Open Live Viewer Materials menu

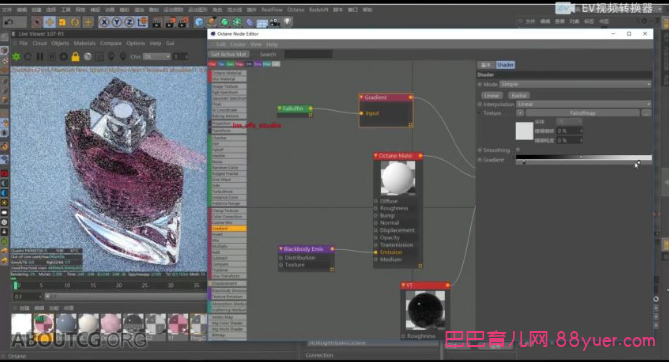(84, 43)
